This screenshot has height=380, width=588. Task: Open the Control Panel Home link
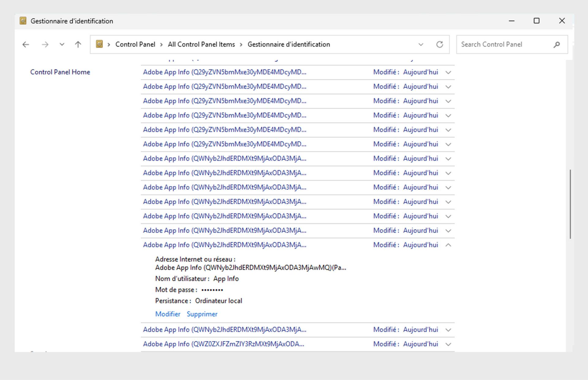[60, 72]
